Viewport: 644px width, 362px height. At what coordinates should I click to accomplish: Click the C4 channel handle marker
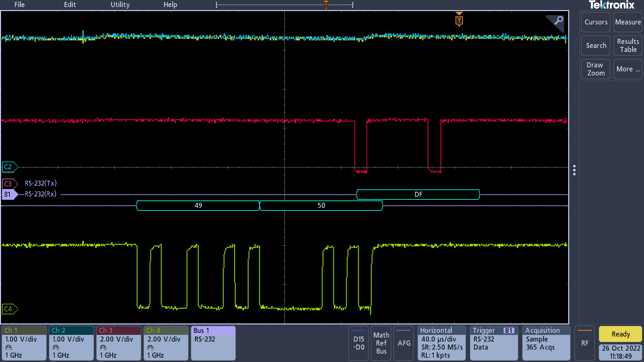point(9,309)
